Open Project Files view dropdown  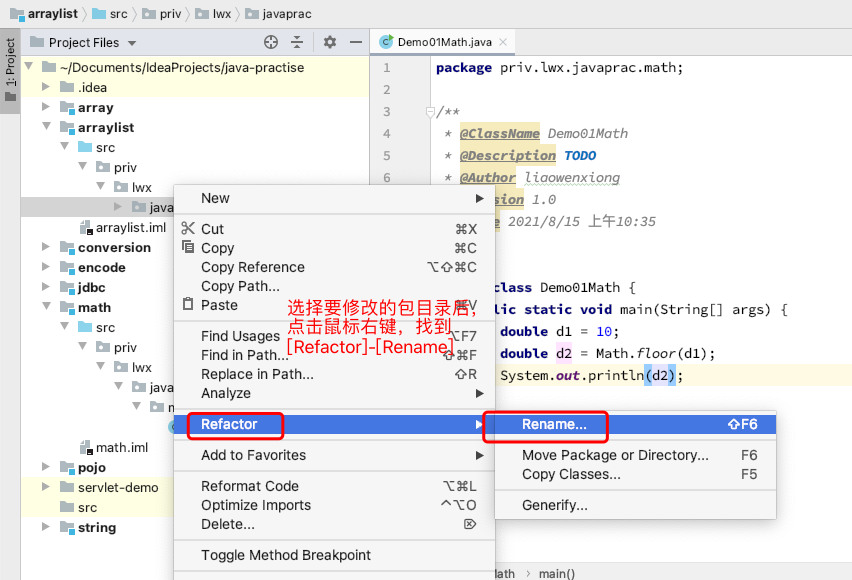pos(132,43)
